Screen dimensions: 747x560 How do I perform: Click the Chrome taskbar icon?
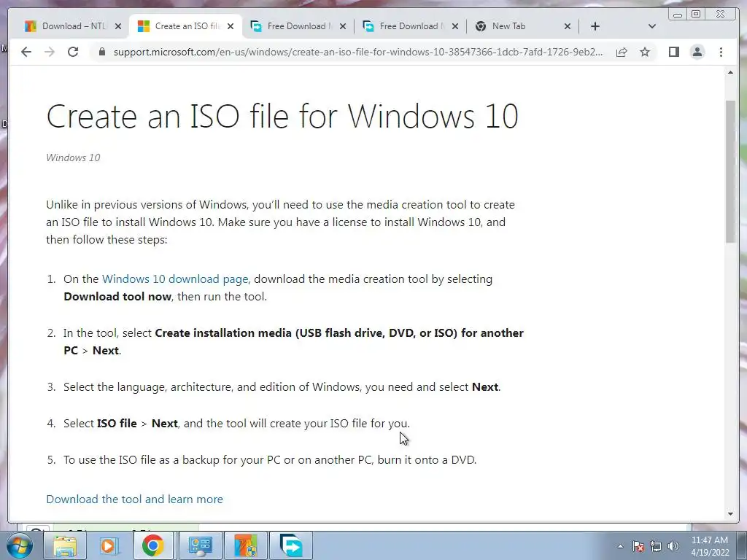153,545
